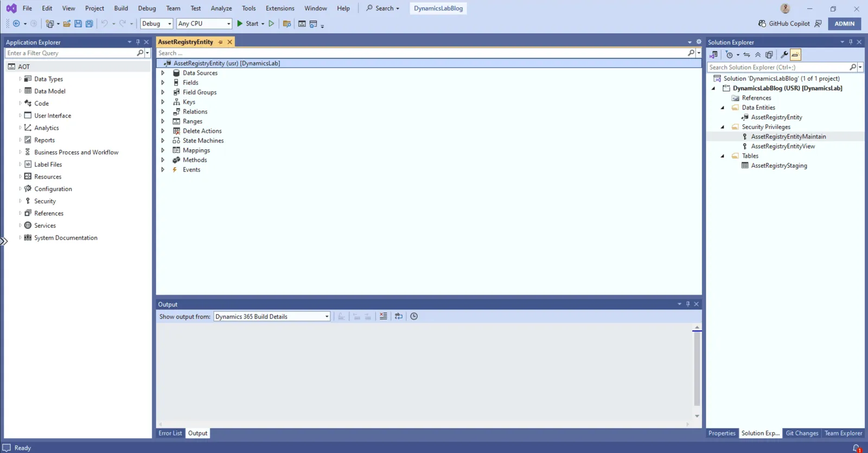Open the Analyze menu

point(221,8)
